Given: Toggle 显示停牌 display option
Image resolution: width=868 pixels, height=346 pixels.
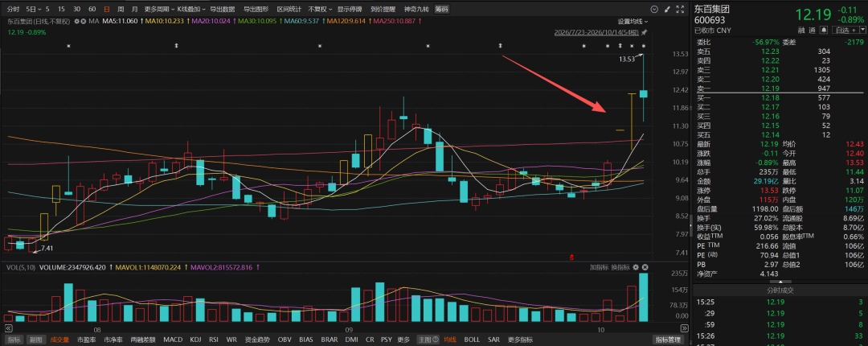Looking at the screenshot, I should coord(350,10).
